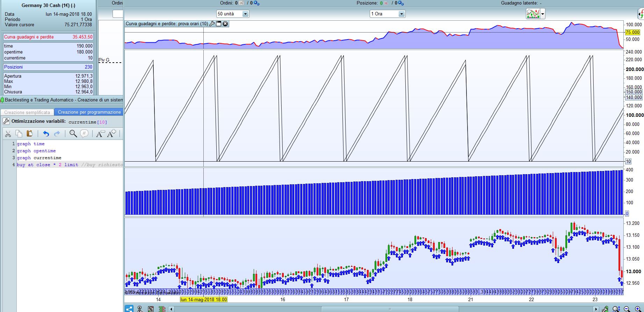Open the 50 unità quantity dropdown
Screen dimensions: 644x312
[x=233, y=14]
